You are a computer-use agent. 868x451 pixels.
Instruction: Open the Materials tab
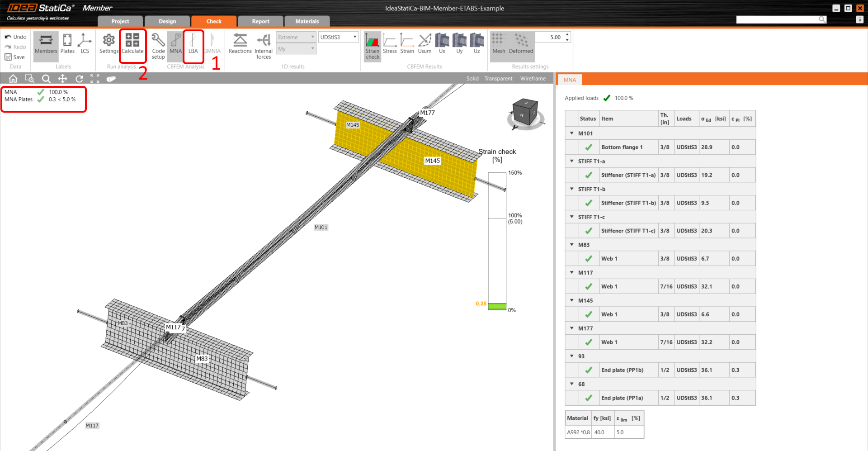click(x=307, y=21)
